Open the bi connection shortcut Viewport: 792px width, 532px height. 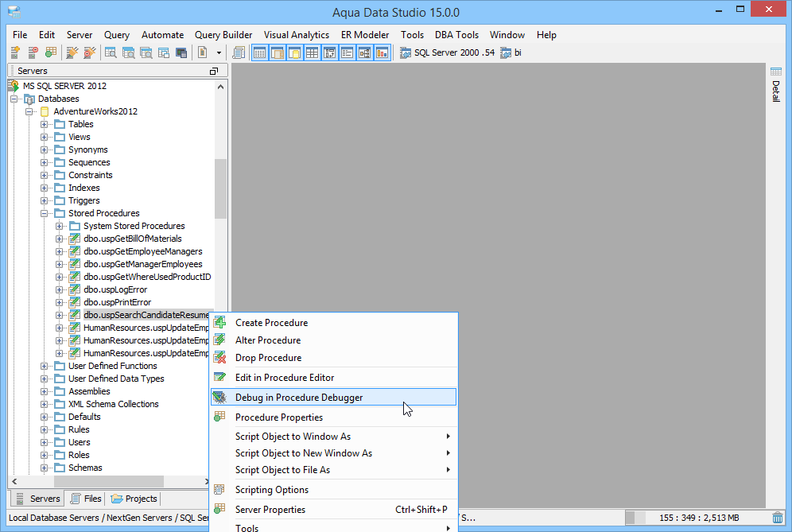[x=511, y=52]
